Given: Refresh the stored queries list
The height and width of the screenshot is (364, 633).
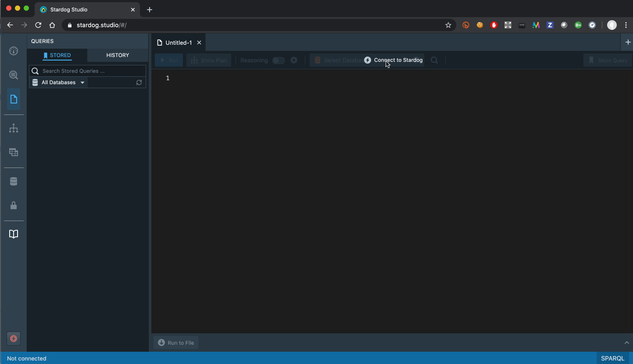Looking at the screenshot, I should click(139, 82).
